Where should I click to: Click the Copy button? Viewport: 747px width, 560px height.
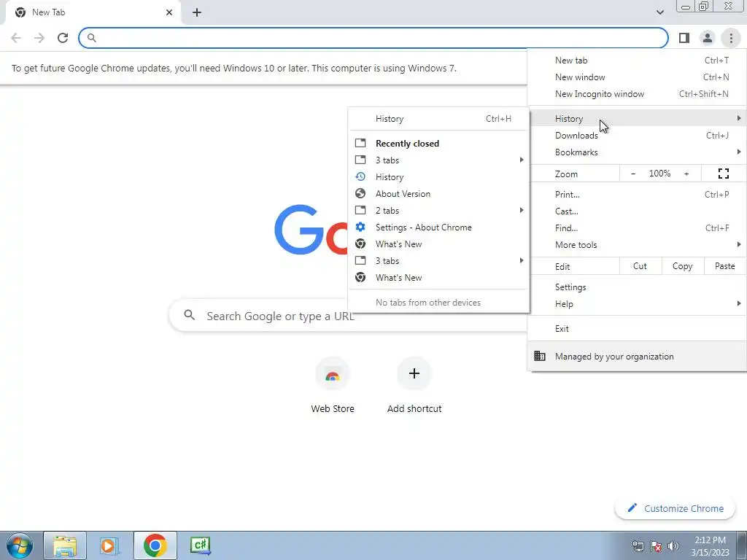[682, 266]
